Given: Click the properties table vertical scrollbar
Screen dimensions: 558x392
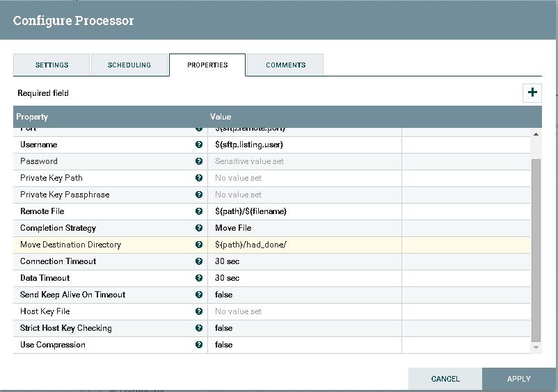Looking at the screenshot, I should coord(536,250).
